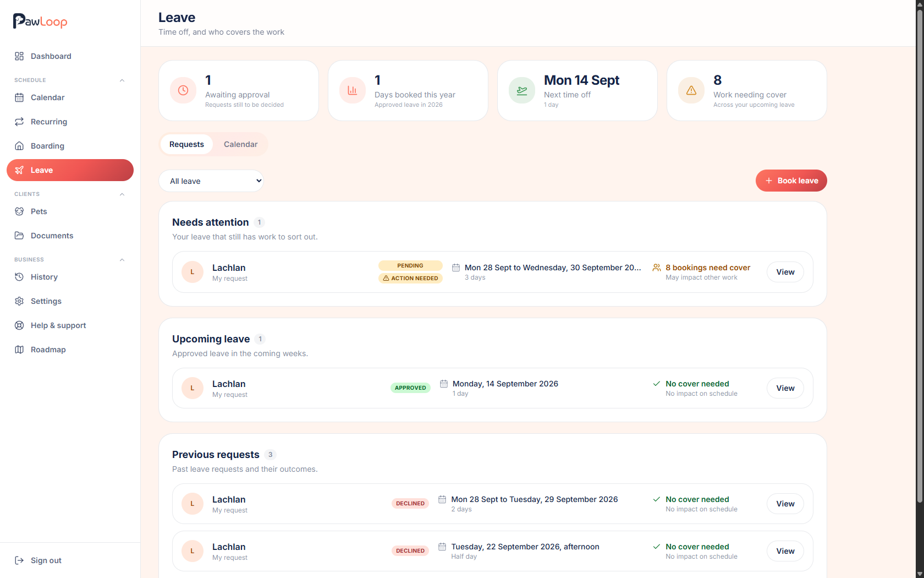924x578 pixels.
Task: View declined 22 September afternoon request
Action: click(x=785, y=551)
